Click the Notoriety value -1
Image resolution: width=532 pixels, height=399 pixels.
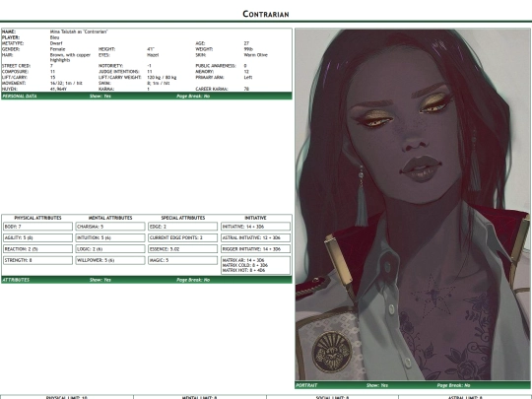pyautogui.click(x=149, y=66)
